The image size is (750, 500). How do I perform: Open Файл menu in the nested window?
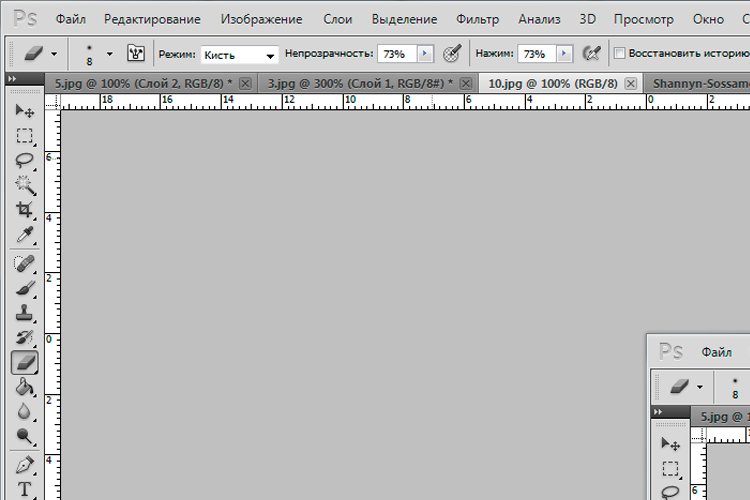[x=716, y=352]
